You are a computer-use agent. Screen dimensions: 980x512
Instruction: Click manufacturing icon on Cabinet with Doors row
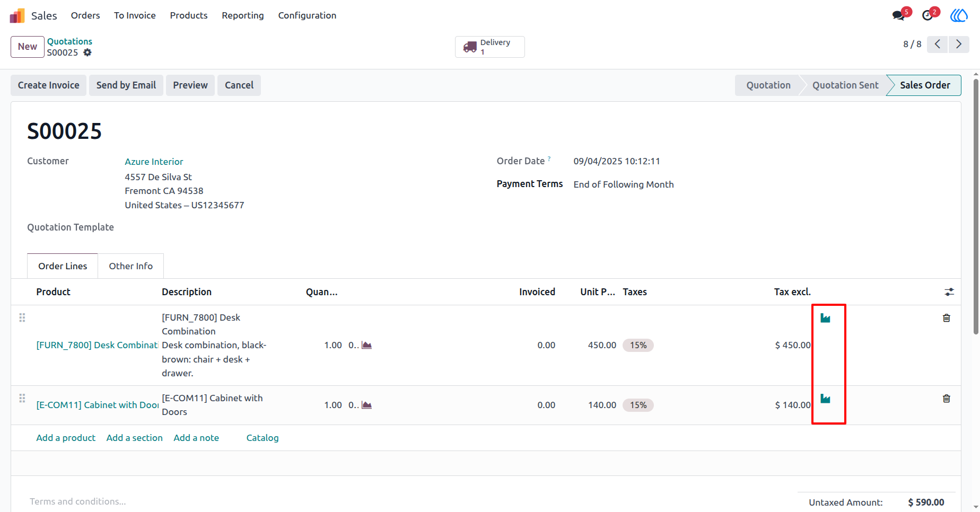pos(825,399)
